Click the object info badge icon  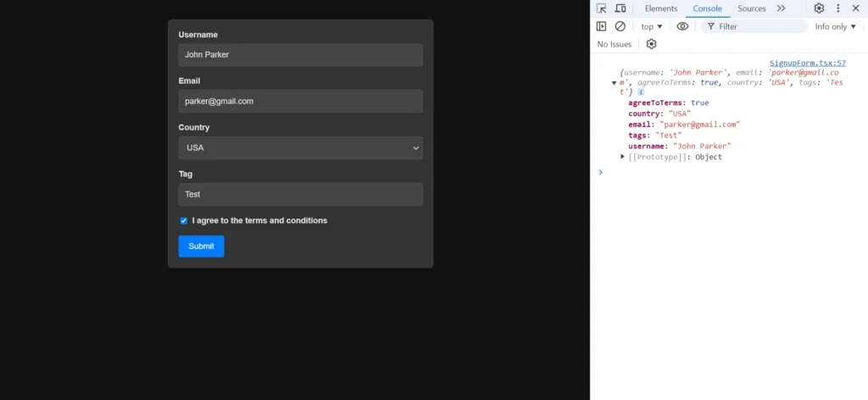pyautogui.click(x=641, y=92)
